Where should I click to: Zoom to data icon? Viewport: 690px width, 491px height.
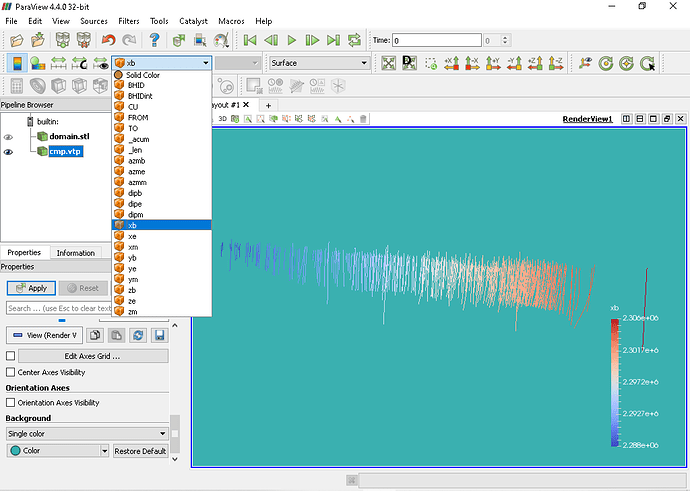(409, 63)
